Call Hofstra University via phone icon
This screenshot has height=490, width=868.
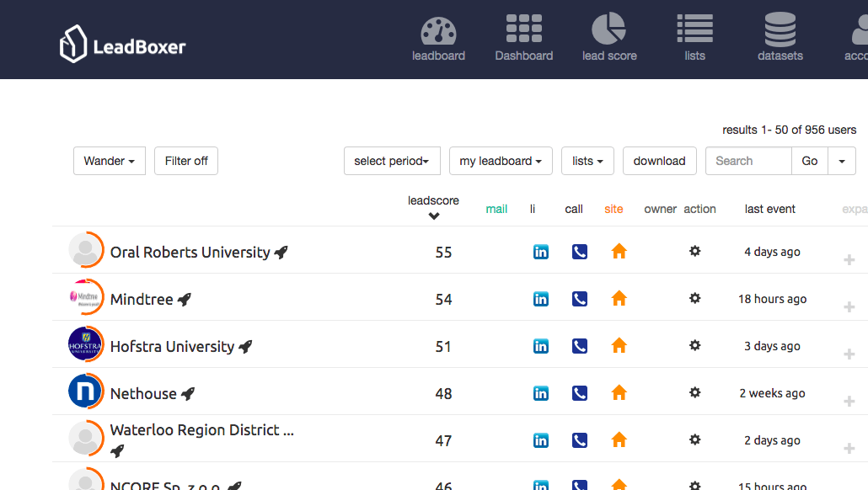(x=580, y=346)
